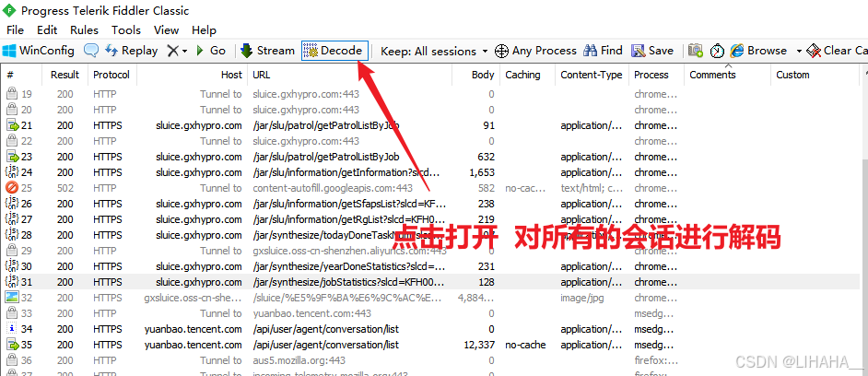The height and width of the screenshot is (376, 868).
Task: Open the Rules menu
Action: click(84, 30)
